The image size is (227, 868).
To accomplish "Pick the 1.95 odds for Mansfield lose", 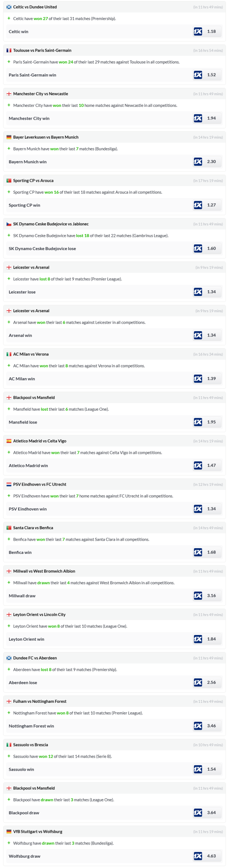I will click(211, 422).
